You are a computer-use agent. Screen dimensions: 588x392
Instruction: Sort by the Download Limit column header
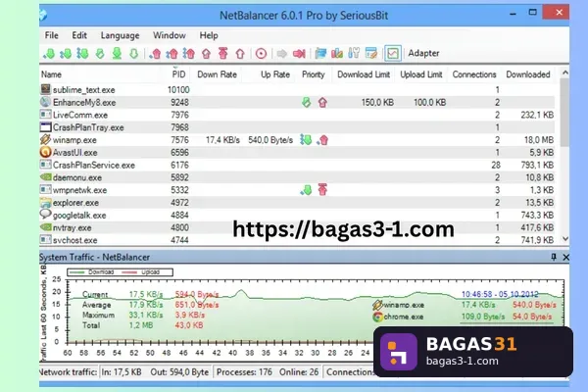364,74
